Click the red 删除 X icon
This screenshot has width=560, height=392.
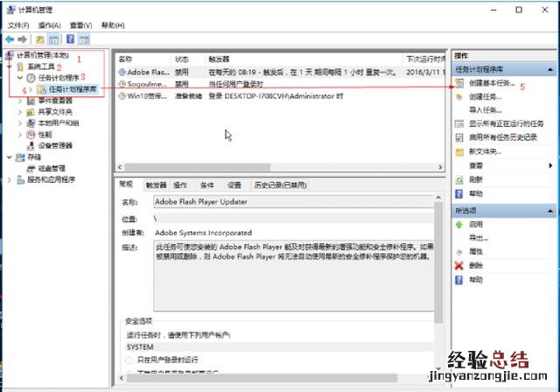pyautogui.click(x=459, y=265)
